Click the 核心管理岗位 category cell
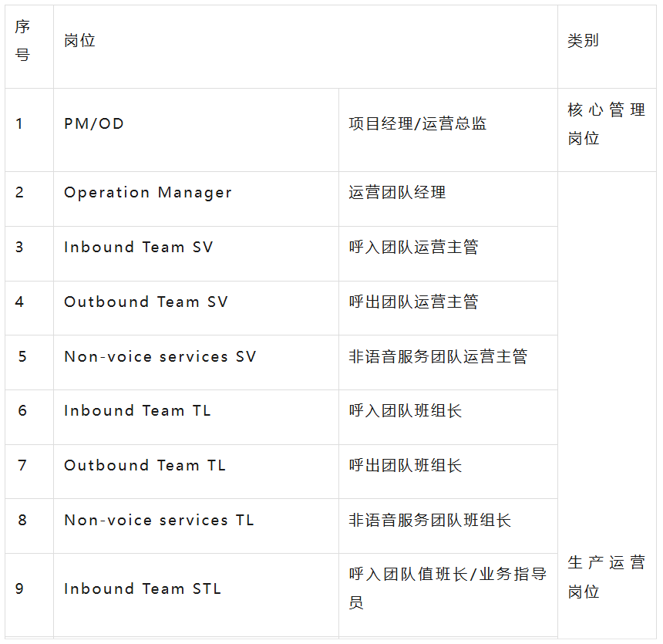The image size is (663, 644). (607, 130)
